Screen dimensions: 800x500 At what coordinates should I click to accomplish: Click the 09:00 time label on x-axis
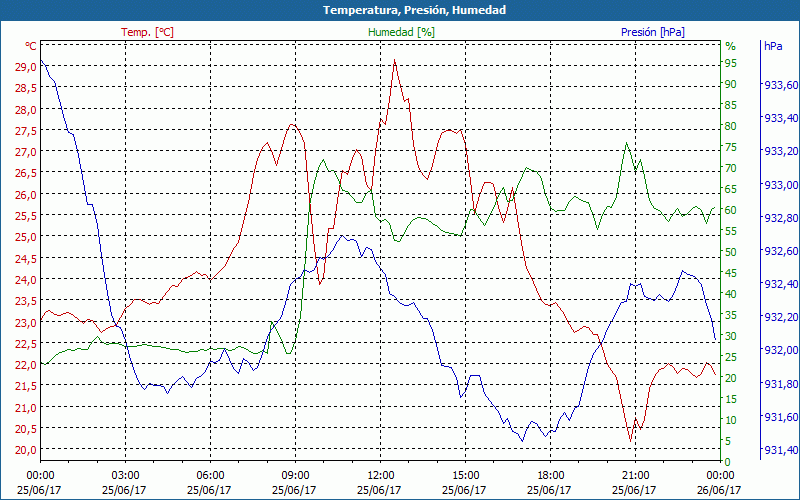point(295,475)
